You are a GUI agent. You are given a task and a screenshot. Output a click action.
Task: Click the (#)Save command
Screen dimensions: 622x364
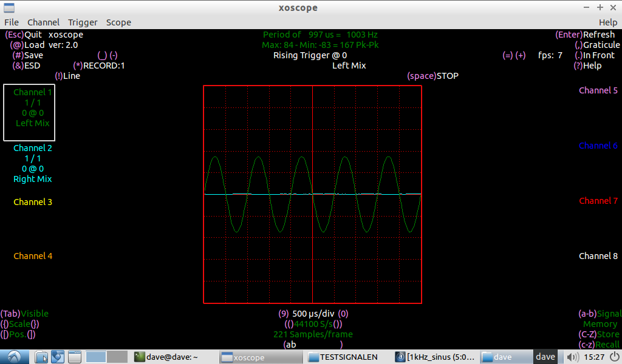[x=28, y=55]
